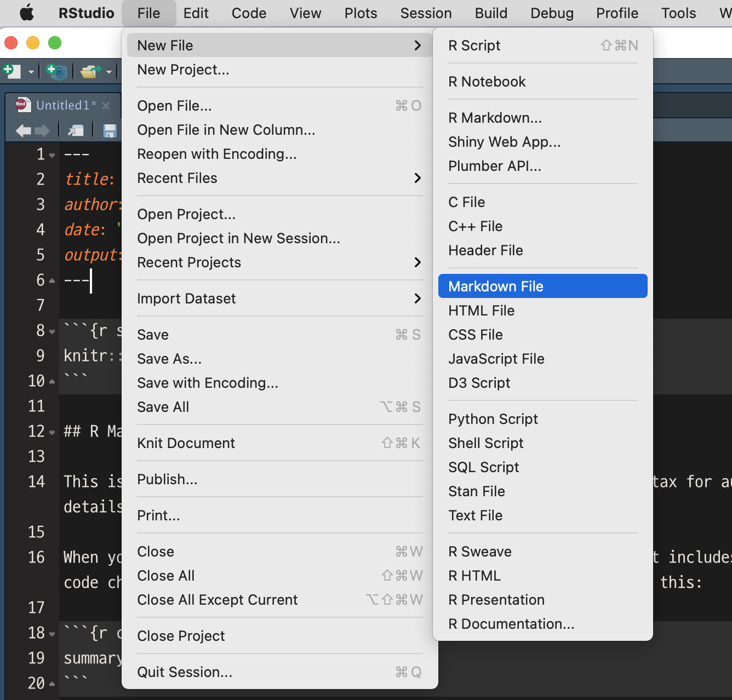Screen dimensions: 732x700
Task: Click the create project toolbar icon
Action: click(x=56, y=71)
